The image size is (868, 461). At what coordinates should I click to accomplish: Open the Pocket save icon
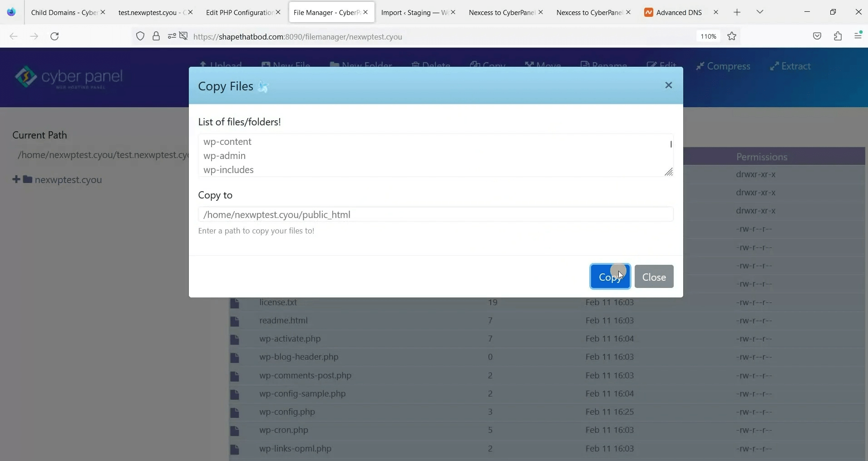[x=817, y=36]
